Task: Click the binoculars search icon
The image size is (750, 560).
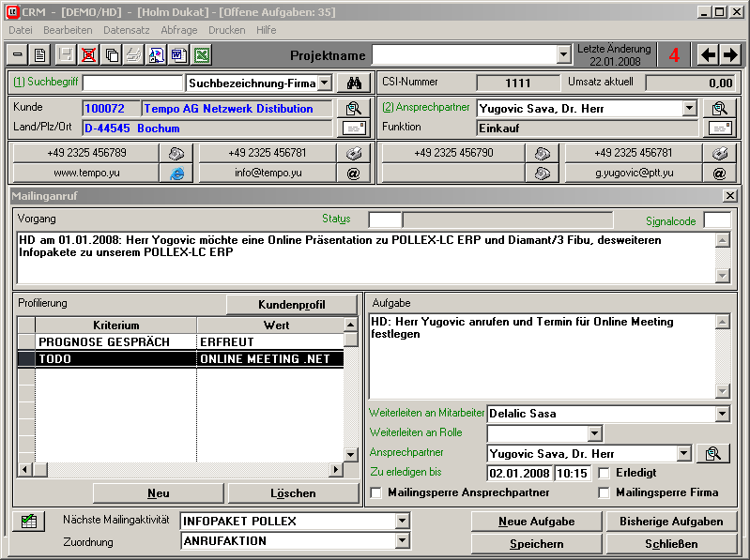Action: [x=354, y=83]
